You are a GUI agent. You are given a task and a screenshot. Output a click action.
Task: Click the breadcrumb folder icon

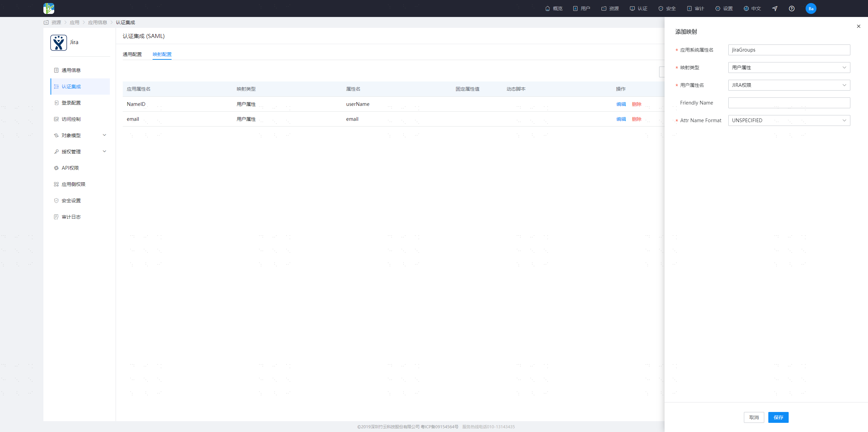(46, 22)
